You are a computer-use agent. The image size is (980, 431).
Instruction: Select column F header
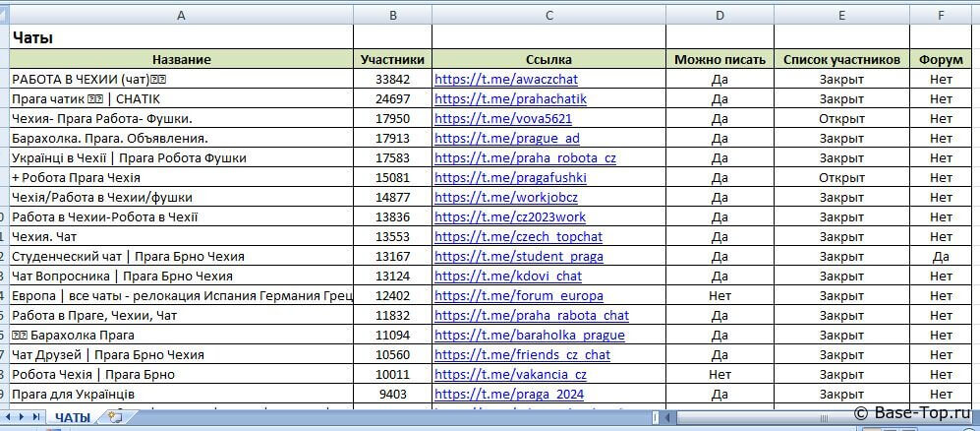[x=941, y=15]
